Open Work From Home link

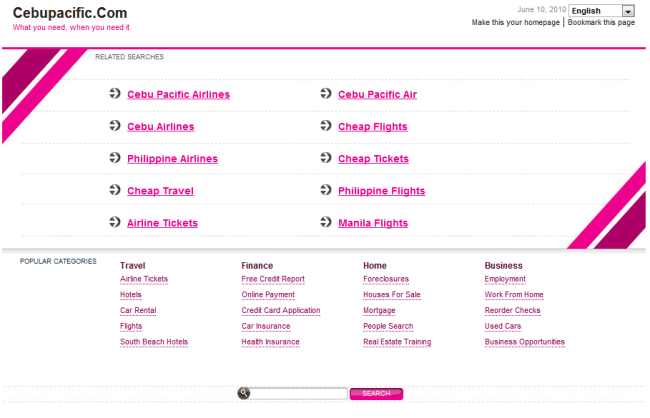coord(514,295)
